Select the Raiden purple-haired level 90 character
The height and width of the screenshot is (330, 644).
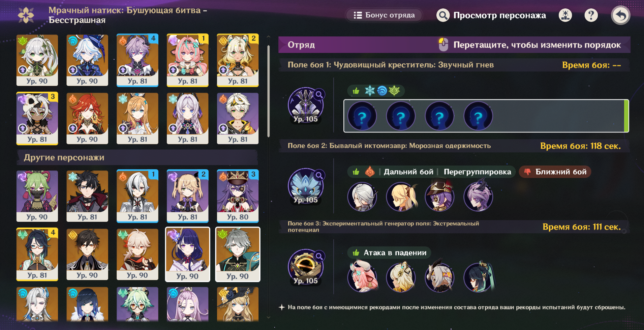click(187, 254)
